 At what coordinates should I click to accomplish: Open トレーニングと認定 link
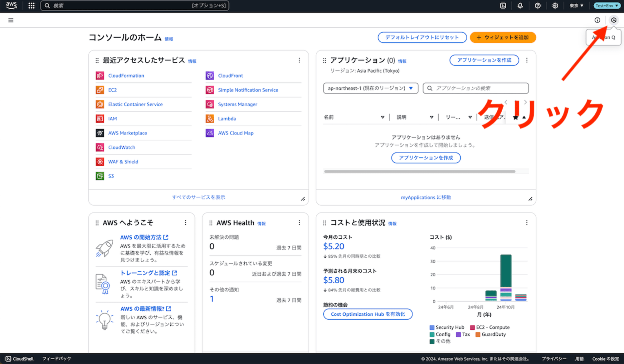pyautogui.click(x=149, y=273)
